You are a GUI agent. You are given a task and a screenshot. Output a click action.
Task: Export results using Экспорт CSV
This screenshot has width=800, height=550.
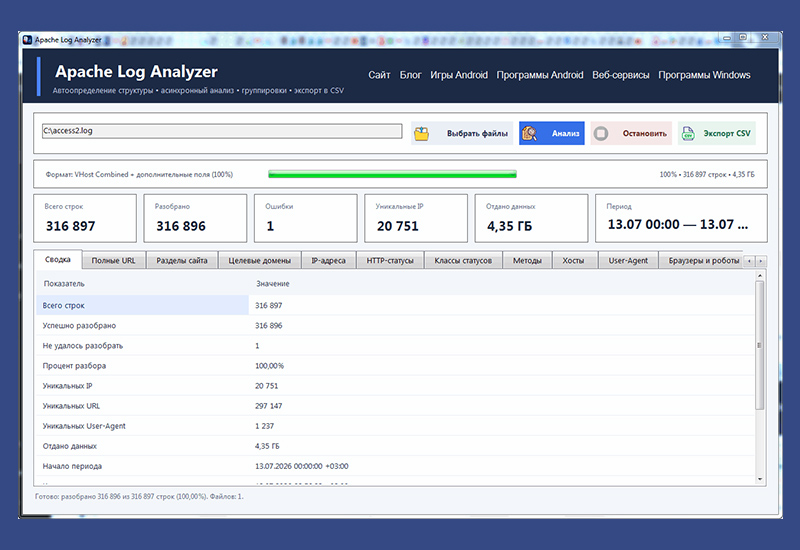click(716, 133)
